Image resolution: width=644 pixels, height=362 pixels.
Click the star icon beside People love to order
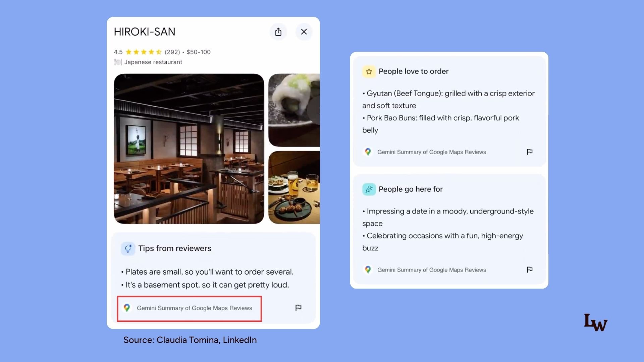pyautogui.click(x=369, y=71)
